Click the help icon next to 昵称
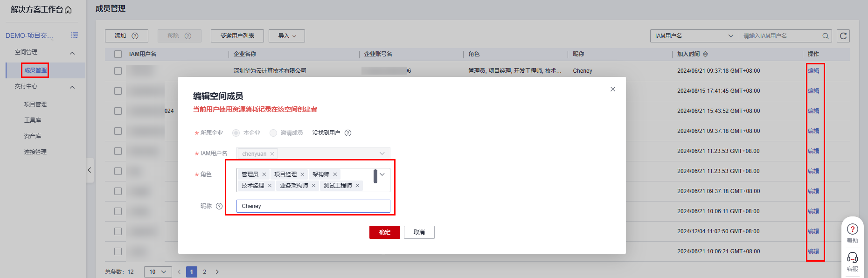Screen dimensions: 868x278 pyautogui.click(x=219, y=206)
